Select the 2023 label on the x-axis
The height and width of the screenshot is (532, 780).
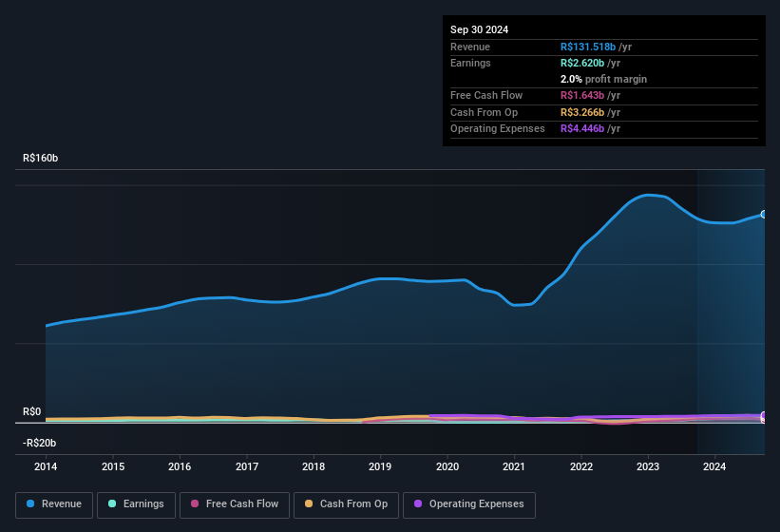tap(648, 466)
